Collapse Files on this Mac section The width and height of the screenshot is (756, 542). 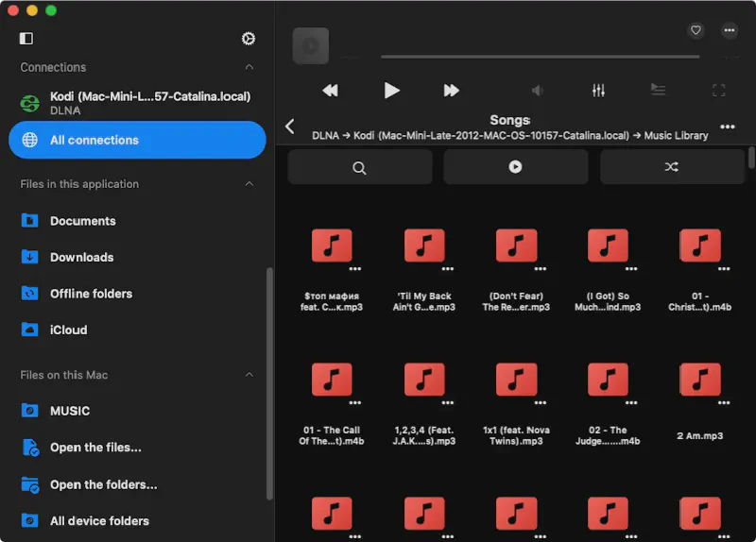pyautogui.click(x=249, y=375)
